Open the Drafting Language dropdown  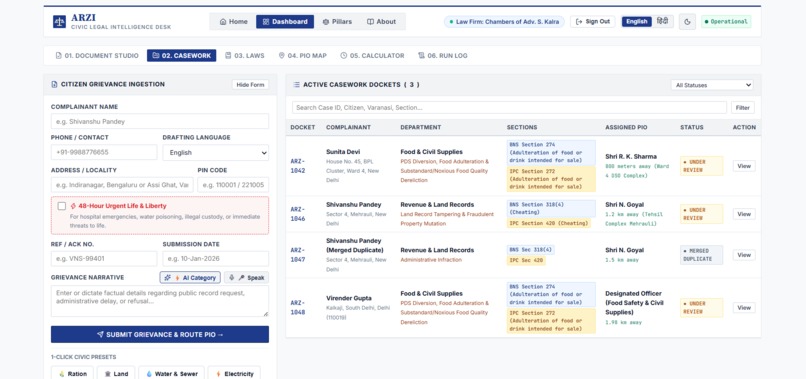point(215,152)
